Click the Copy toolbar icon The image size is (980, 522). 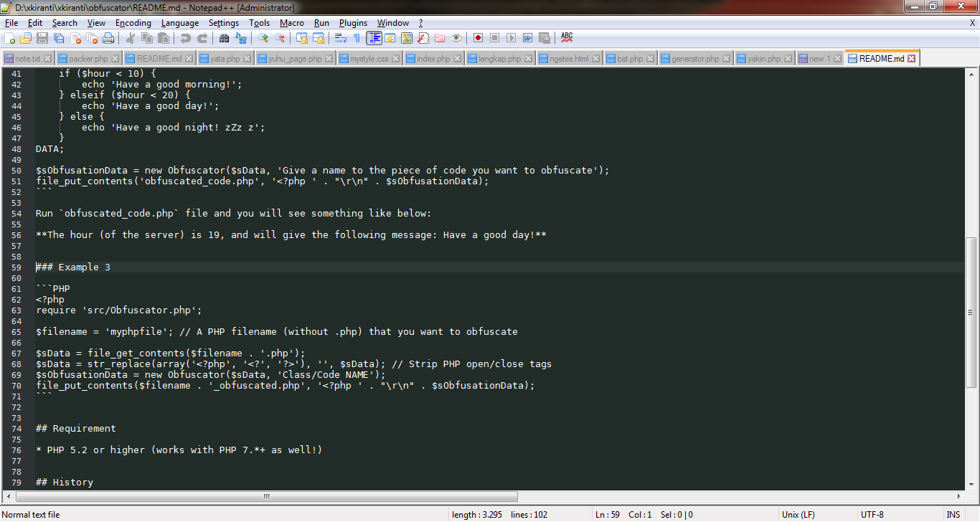[x=147, y=38]
